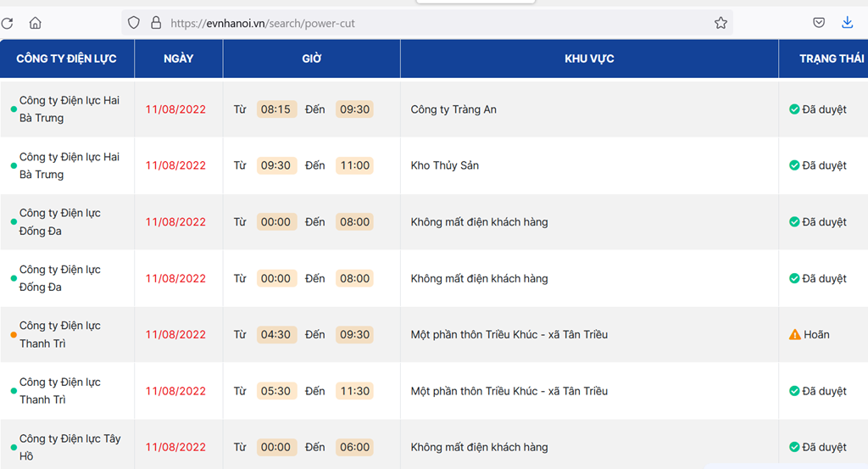Click the NGÀY column header
868x469 pixels.
(178, 59)
